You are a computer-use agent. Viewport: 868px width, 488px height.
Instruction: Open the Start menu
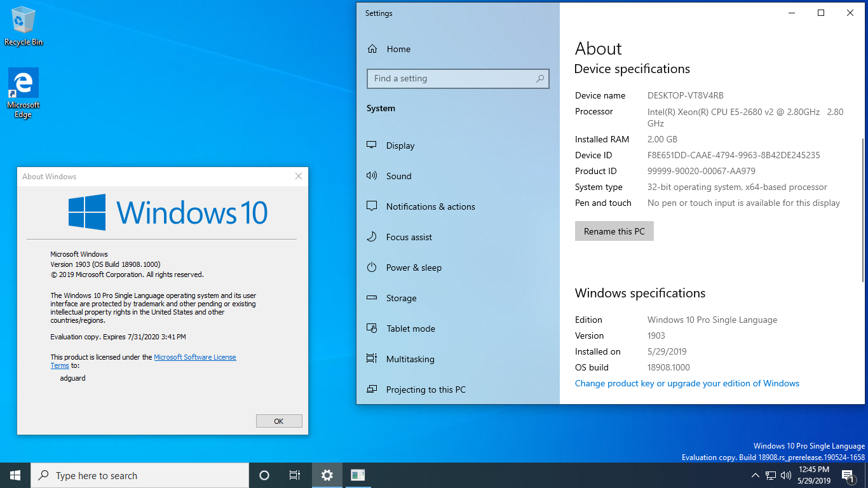[15, 475]
